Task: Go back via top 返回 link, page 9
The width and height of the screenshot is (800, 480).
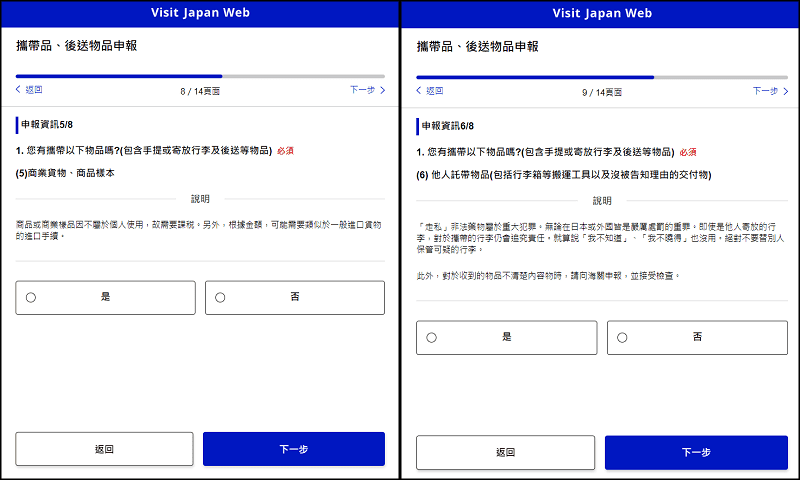Action: tap(430, 91)
